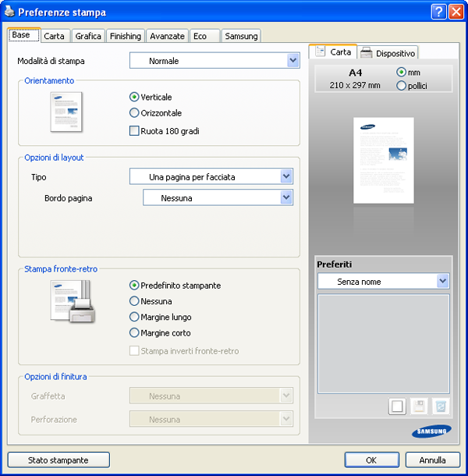
Task: Click the Samsung logo
Action: point(431,431)
